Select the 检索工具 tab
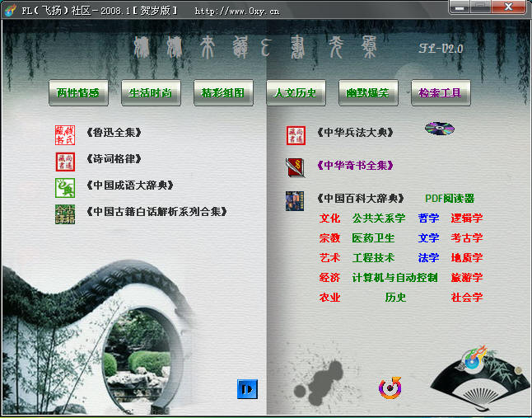The height and width of the screenshot is (418, 532). pos(441,93)
